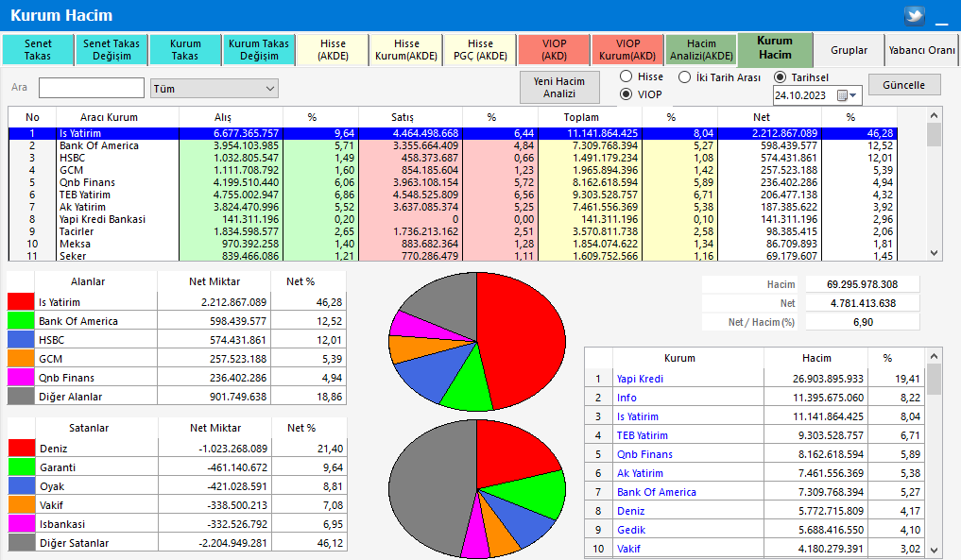This screenshot has width=961, height=560.
Task: Open VIOP Kurum(AKD) tab
Action: (627, 50)
